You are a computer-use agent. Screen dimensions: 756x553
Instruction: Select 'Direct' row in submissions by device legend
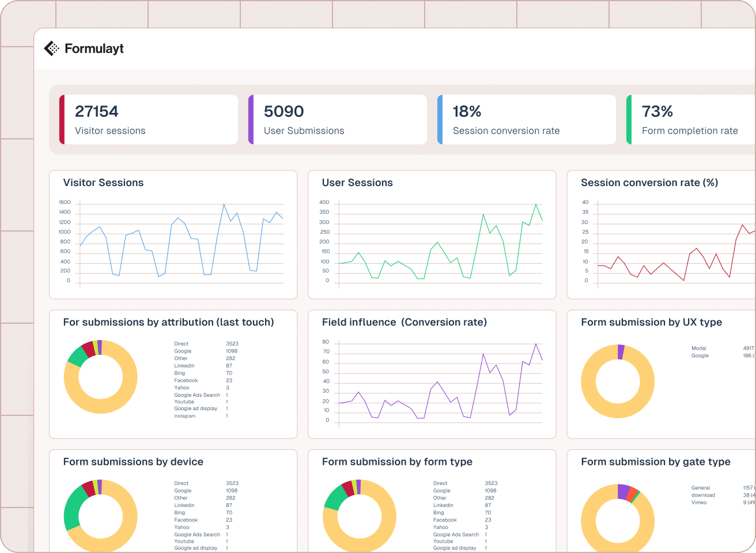[x=206, y=483]
